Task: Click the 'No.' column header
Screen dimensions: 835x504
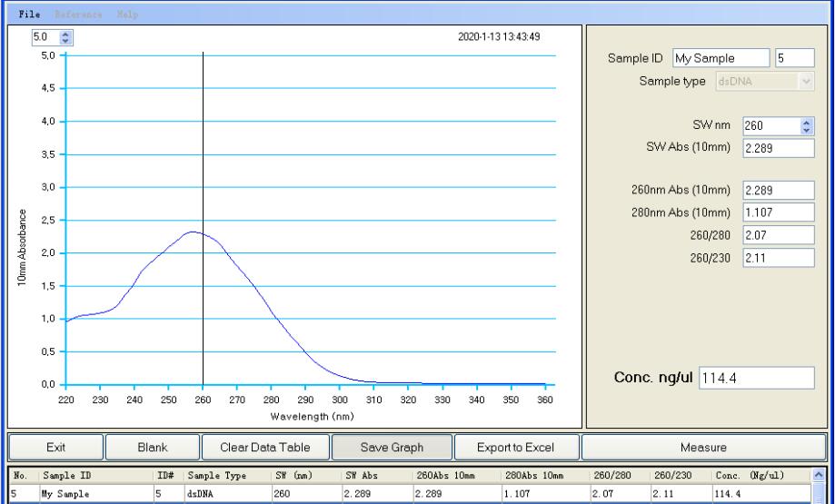Action: pos(24,475)
